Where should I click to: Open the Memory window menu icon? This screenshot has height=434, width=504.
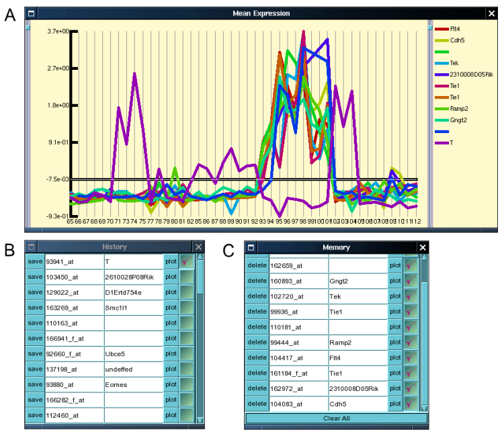(250, 247)
